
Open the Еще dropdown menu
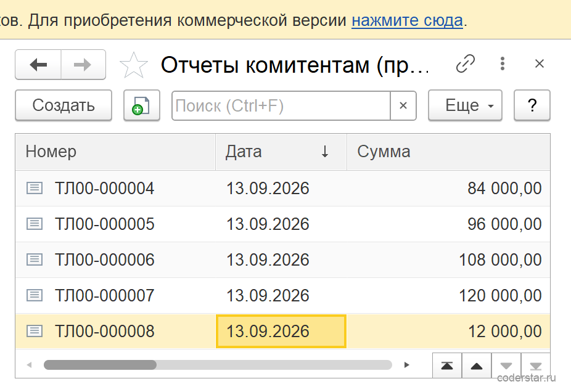[465, 105]
